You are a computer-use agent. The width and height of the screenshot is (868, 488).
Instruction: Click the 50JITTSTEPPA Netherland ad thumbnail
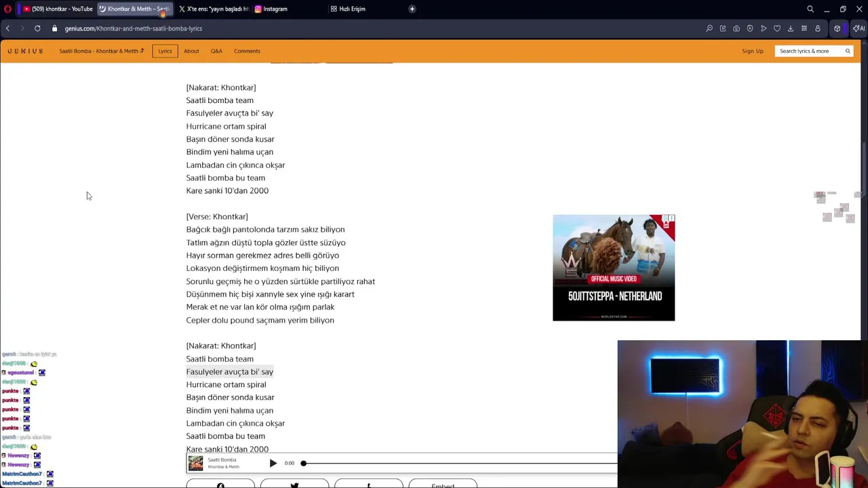point(614,268)
